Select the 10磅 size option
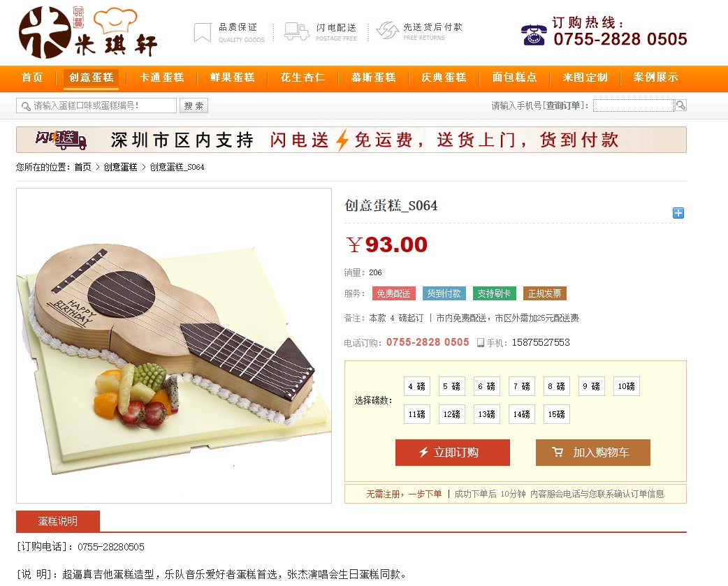 click(626, 386)
